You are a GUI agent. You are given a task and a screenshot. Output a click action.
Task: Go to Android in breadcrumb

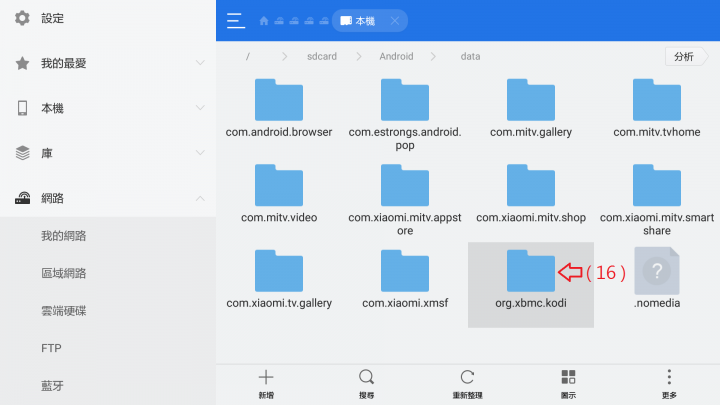396,56
